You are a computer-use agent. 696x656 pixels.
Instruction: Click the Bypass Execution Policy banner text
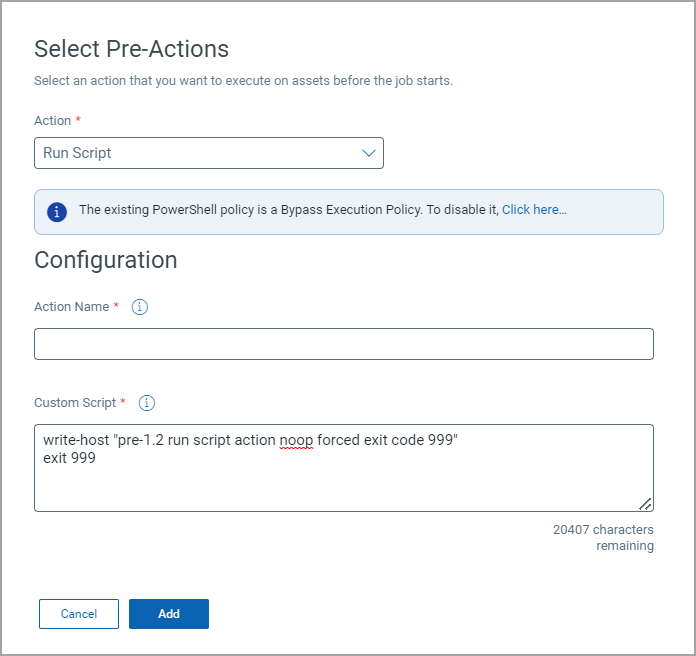pos(288,210)
